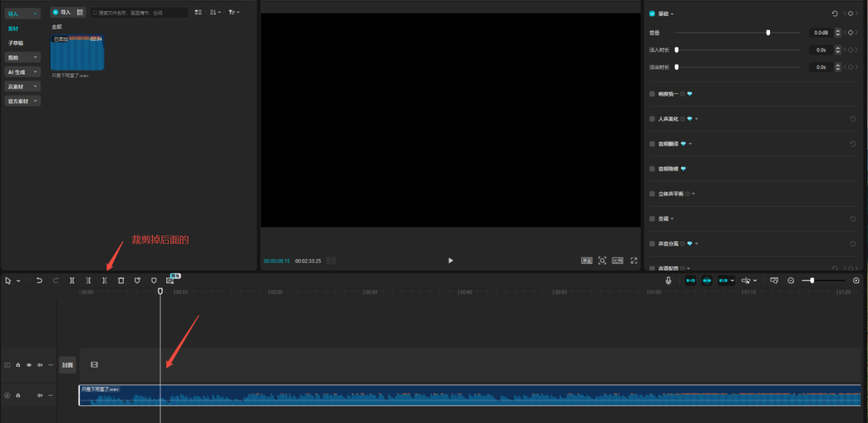The width and height of the screenshot is (868, 423).
Task: Click the Delete trash icon in timeline toolbar
Action: [x=121, y=281]
